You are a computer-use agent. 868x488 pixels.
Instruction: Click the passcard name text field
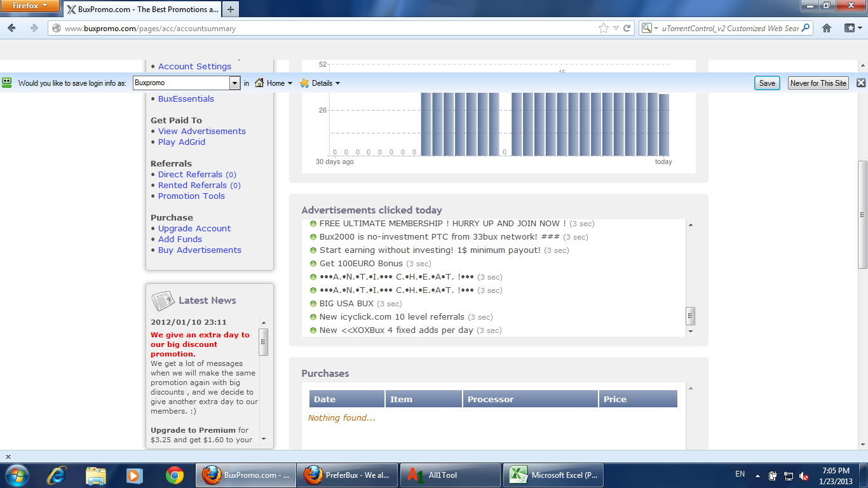(x=181, y=83)
